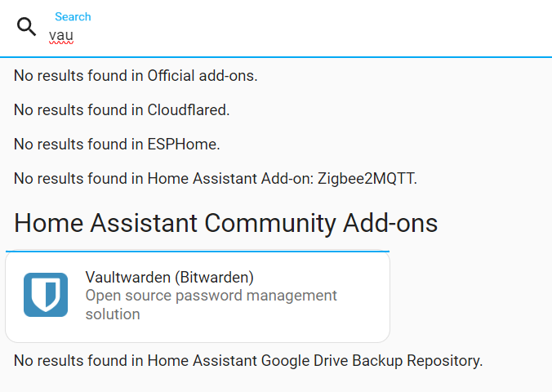The width and height of the screenshot is (552, 392).
Task: Click the Google Drive Backup Repository no-results message
Action: 248,361
